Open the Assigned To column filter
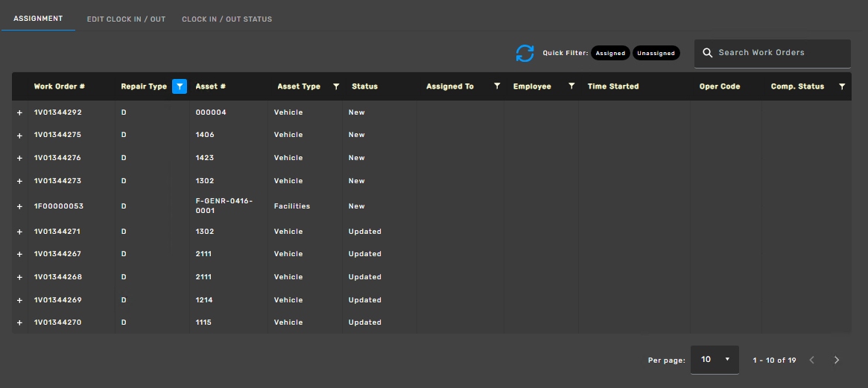Viewport: 868px width, 388px height. click(x=497, y=86)
